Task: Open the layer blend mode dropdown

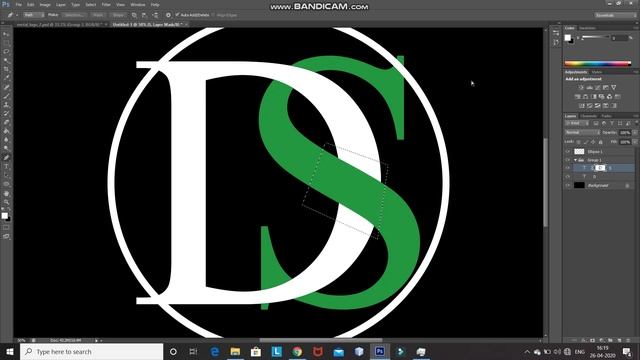Action: (x=582, y=133)
